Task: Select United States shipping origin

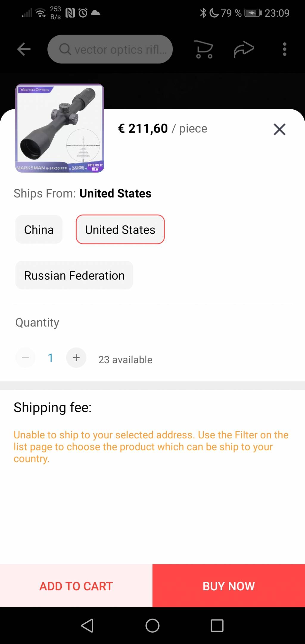Action: [x=120, y=229]
